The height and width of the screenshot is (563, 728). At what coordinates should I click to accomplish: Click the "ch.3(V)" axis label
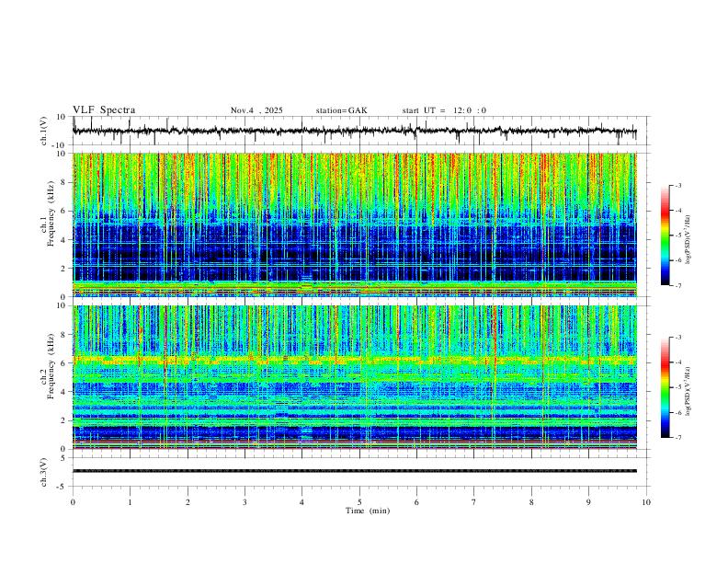click(x=44, y=473)
